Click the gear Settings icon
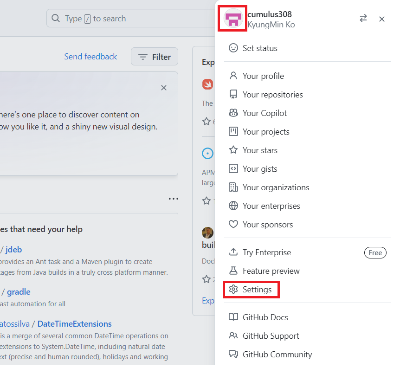 click(233, 289)
